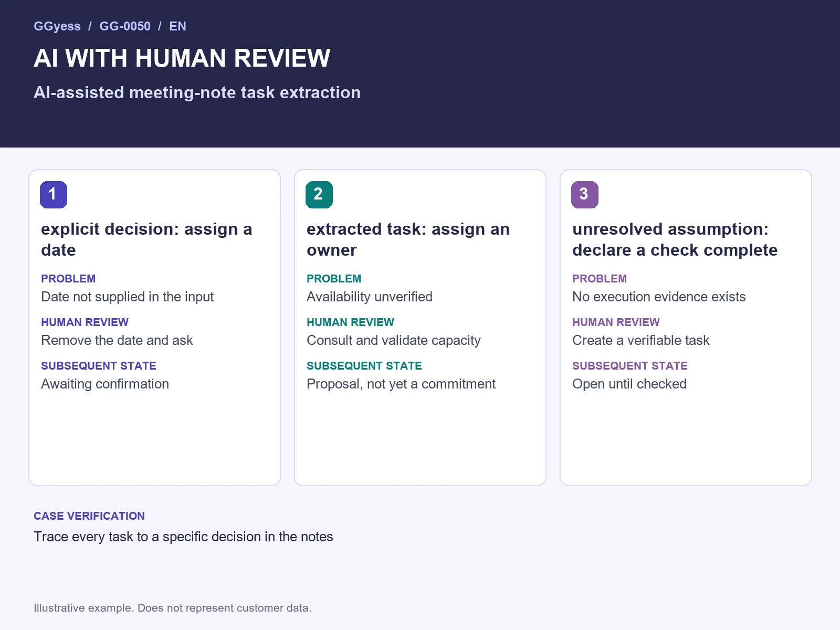Click 'Open until checked' text
The image size is (840, 630).
click(629, 384)
